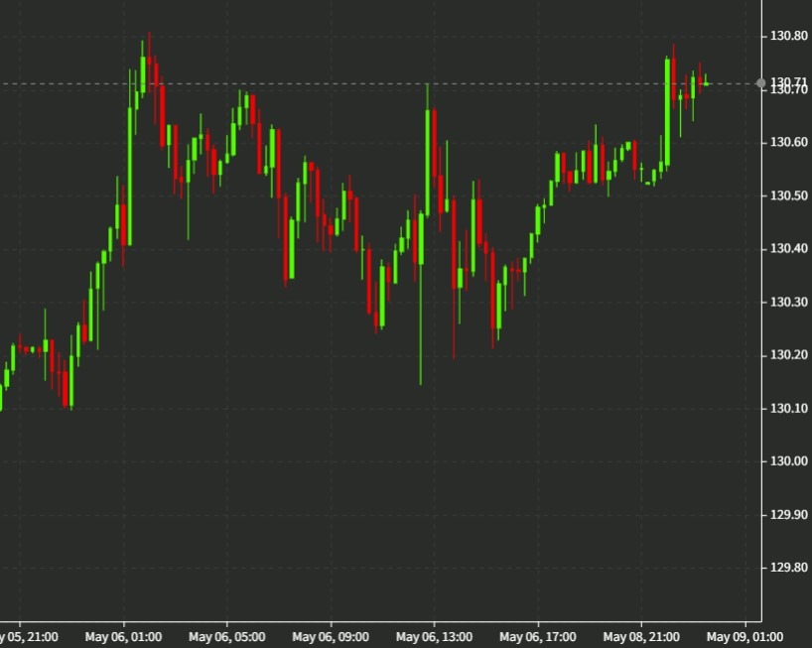Click the 130.50 price axis label
The image size is (812, 648).
[x=789, y=195]
